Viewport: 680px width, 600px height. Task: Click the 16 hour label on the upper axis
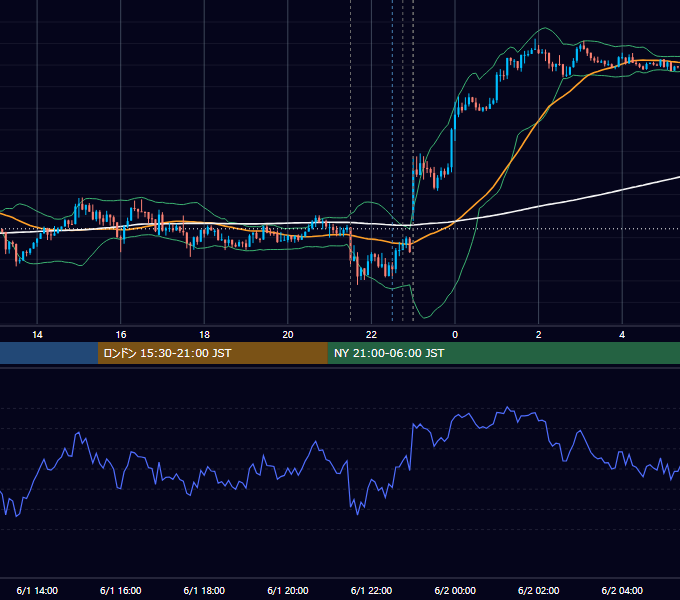tap(121, 335)
